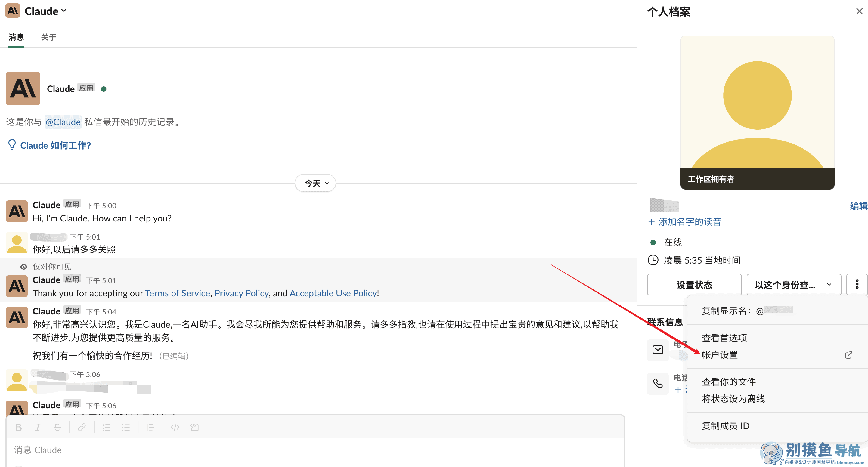Click the 设置状态 button
The image size is (868, 467).
pos(694,285)
